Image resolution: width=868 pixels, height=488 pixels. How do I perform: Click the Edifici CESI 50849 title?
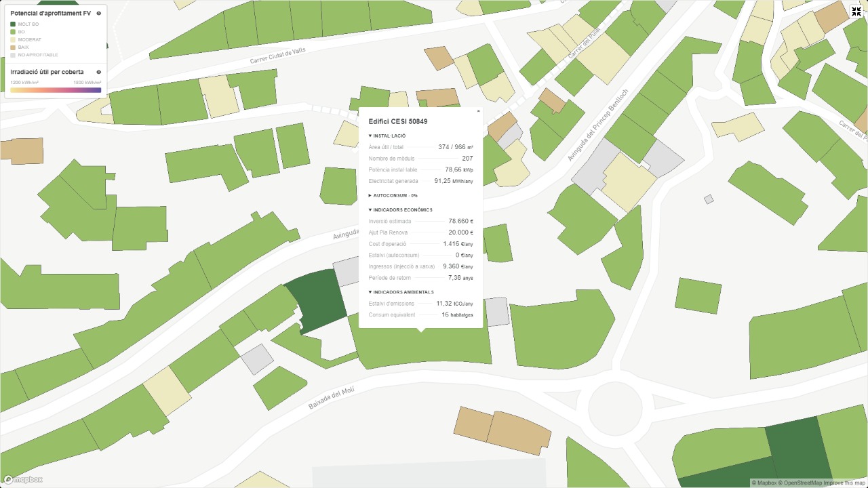coord(398,121)
